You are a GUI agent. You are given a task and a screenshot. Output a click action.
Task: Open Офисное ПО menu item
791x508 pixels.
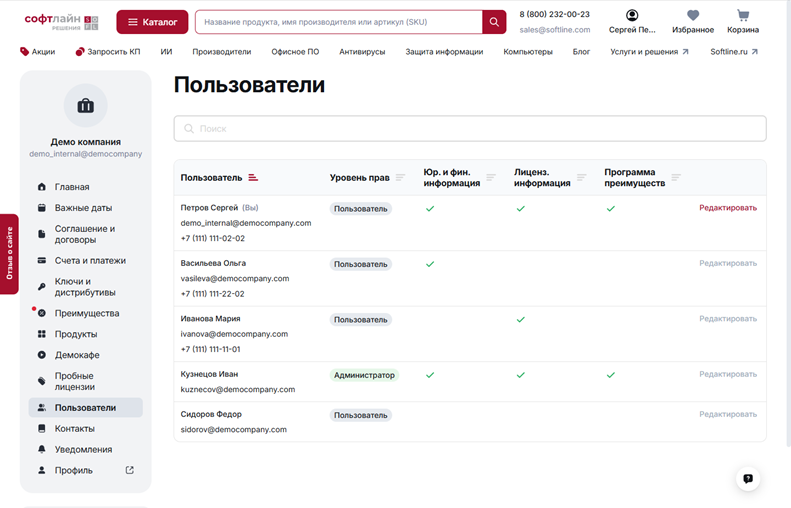[295, 51]
